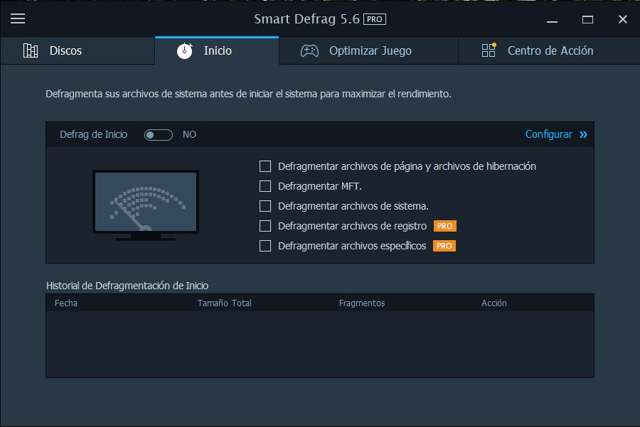Click Historial de Defragmentación de Inicio heading
Screen dimensions: 640x427
coord(127,285)
